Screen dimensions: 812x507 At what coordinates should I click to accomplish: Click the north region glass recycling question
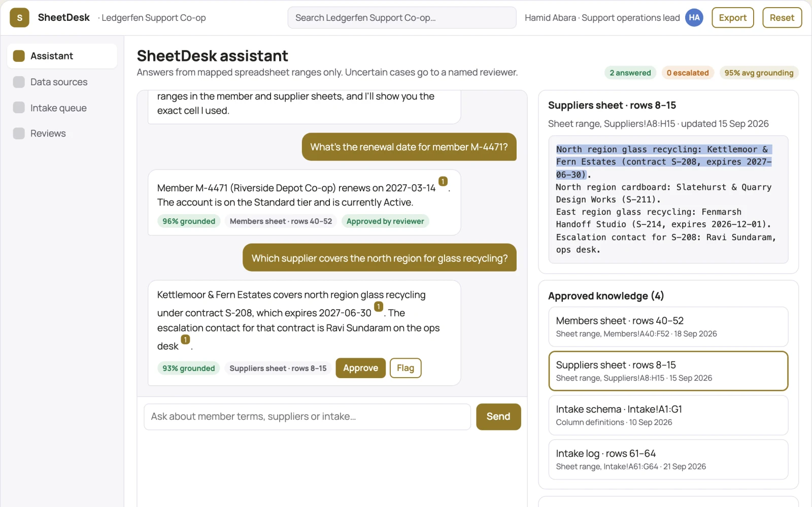(380, 258)
